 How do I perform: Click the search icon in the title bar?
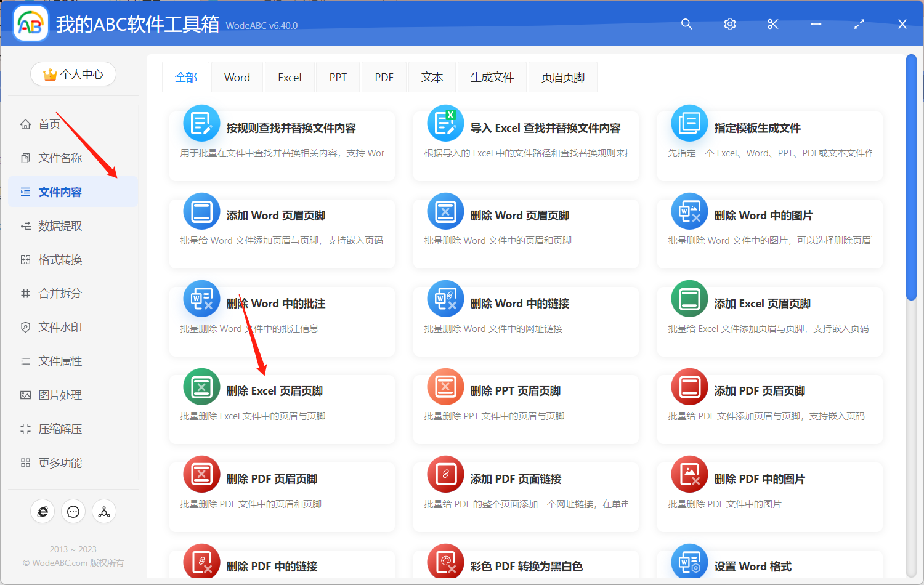tap(686, 24)
